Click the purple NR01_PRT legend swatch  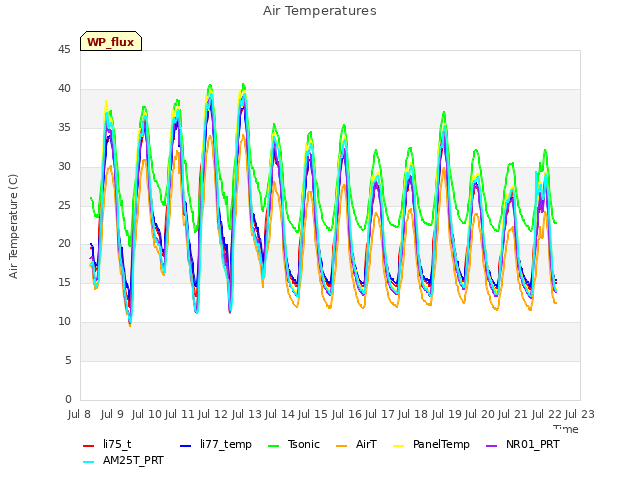click(x=492, y=446)
